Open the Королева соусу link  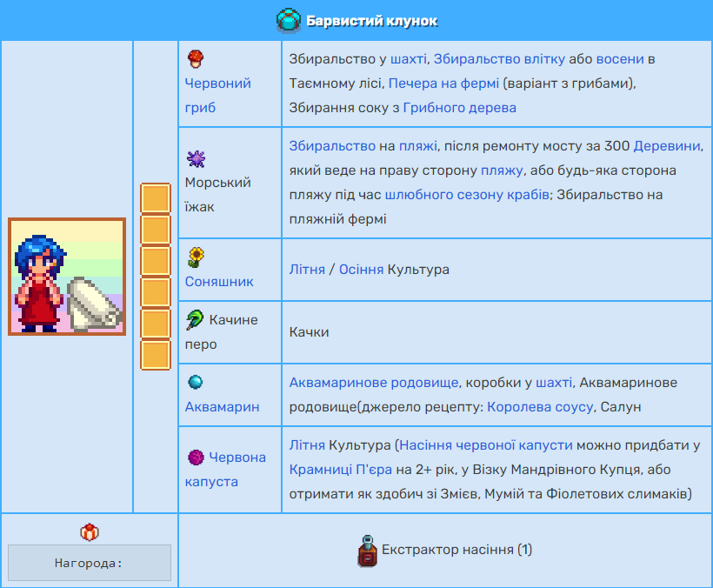pyautogui.click(x=540, y=406)
